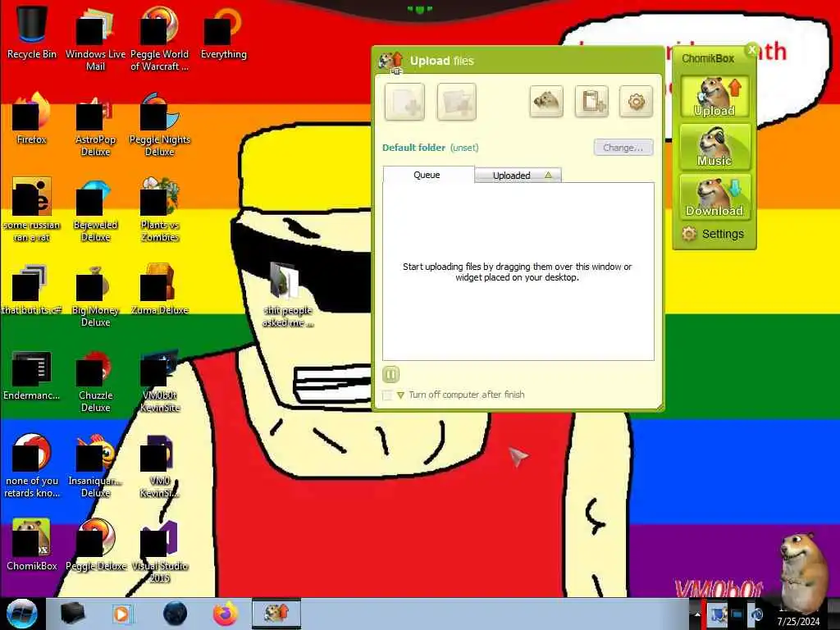Click the Firefox taskbar icon

click(x=226, y=614)
